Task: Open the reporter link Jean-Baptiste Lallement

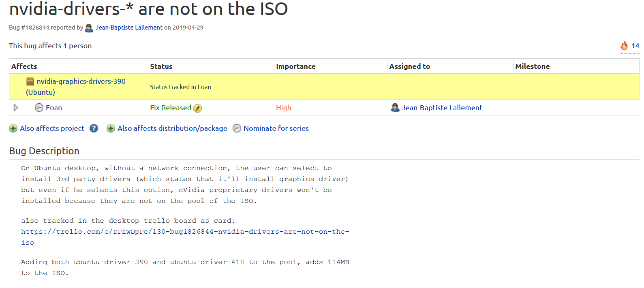Action: [x=129, y=28]
